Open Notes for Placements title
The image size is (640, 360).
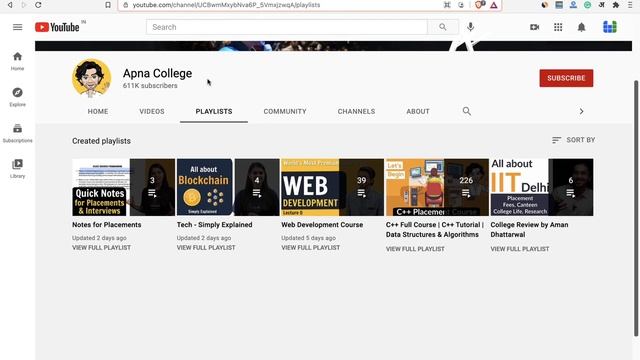pos(107,225)
